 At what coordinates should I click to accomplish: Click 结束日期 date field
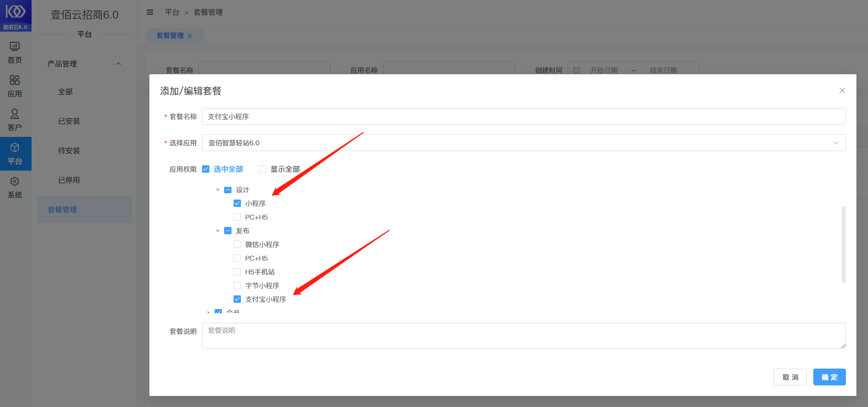pos(663,70)
